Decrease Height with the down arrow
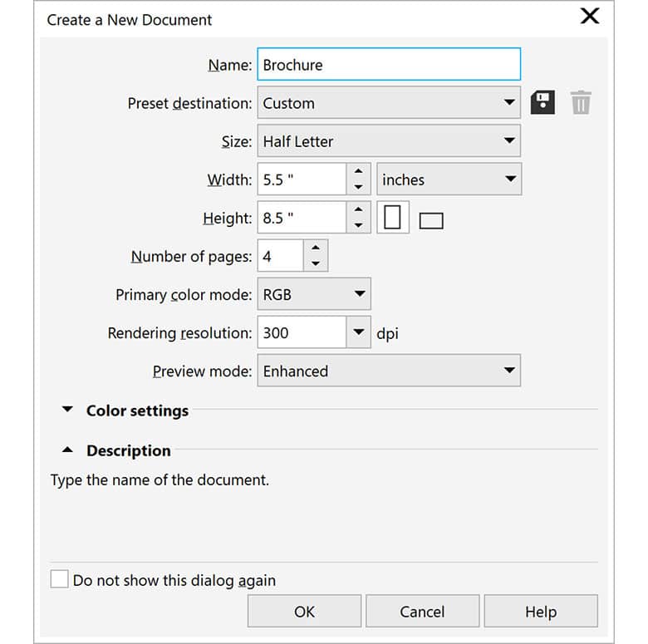The height and width of the screenshot is (644, 648). click(358, 225)
